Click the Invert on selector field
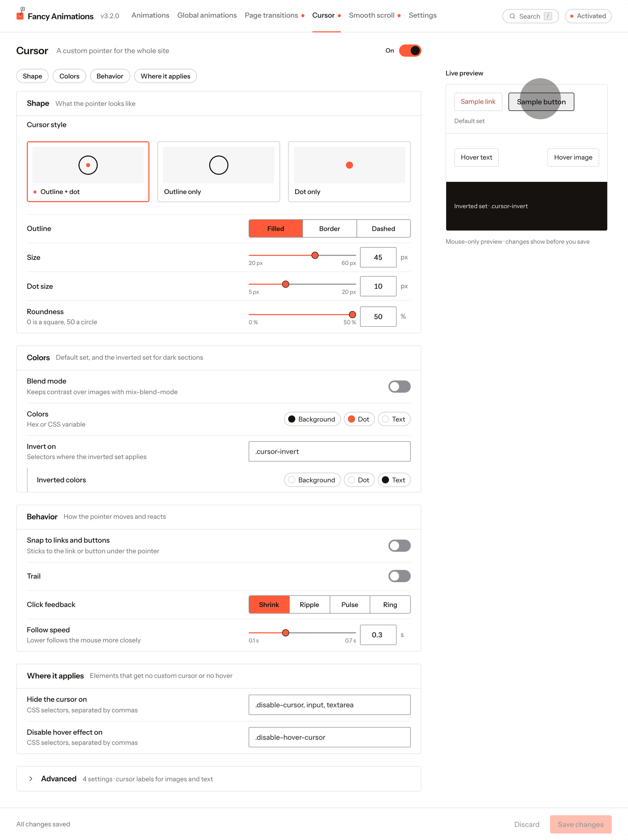The width and height of the screenshot is (628, 840). (x=329, y=452)
